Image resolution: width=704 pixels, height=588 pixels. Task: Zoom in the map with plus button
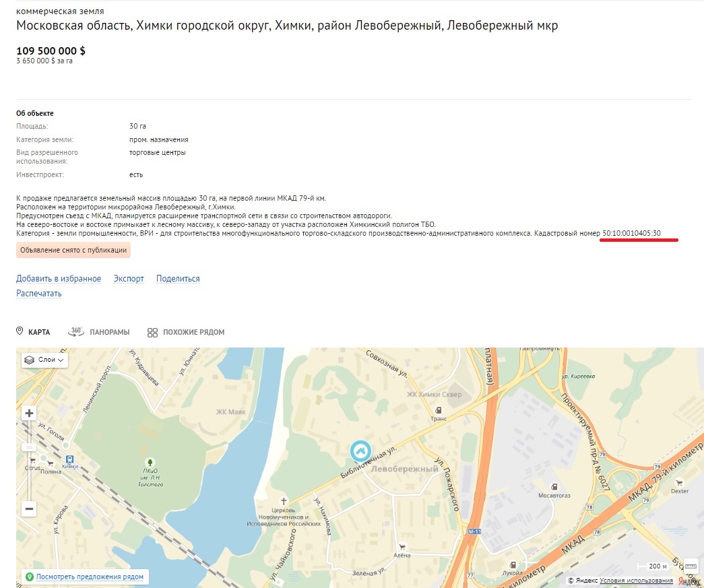29,413
